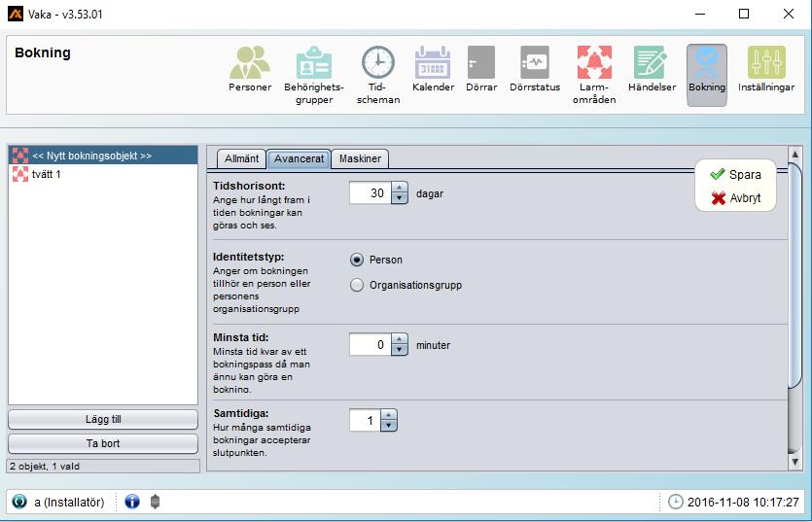This screenshot has width=812, height=522.
Task: Switch to the Maskiner tab
Action: pyautogui.click(x=360, y=158)
